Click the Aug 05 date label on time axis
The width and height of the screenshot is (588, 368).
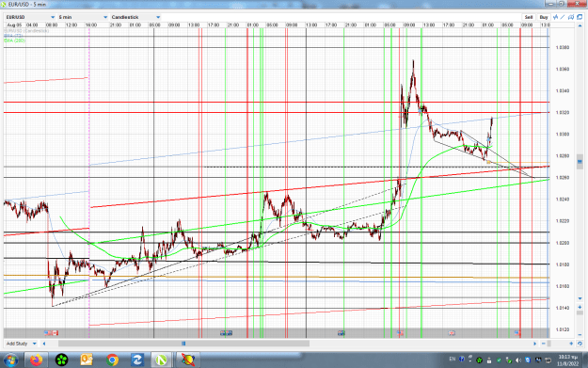click(14, 24)
